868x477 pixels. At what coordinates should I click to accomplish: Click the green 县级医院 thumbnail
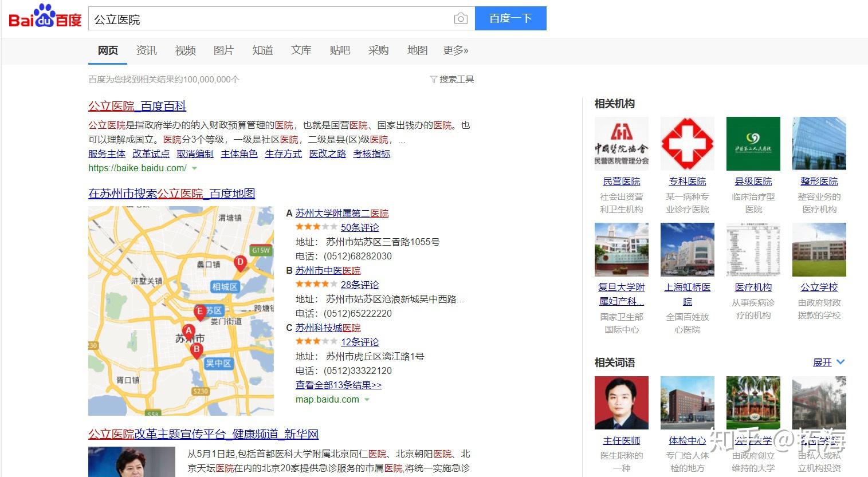click(753, 144)
